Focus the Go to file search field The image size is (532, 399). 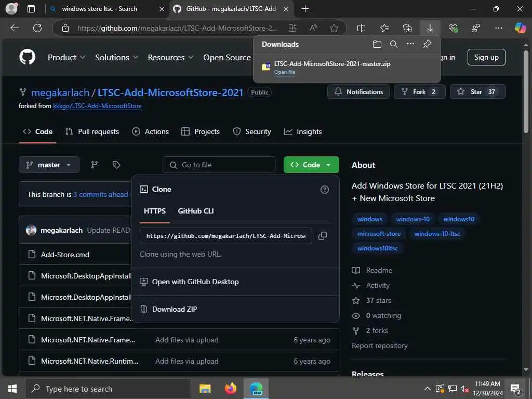(219, 165)
